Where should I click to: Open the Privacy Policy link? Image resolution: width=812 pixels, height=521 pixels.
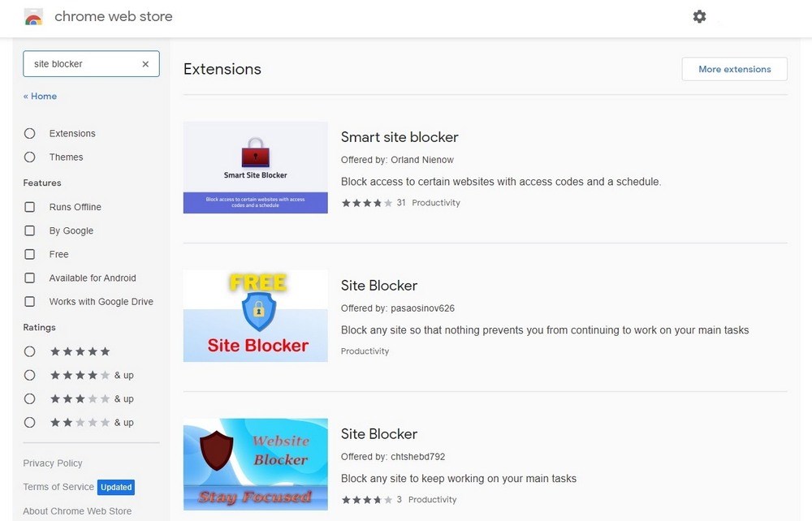52,463
